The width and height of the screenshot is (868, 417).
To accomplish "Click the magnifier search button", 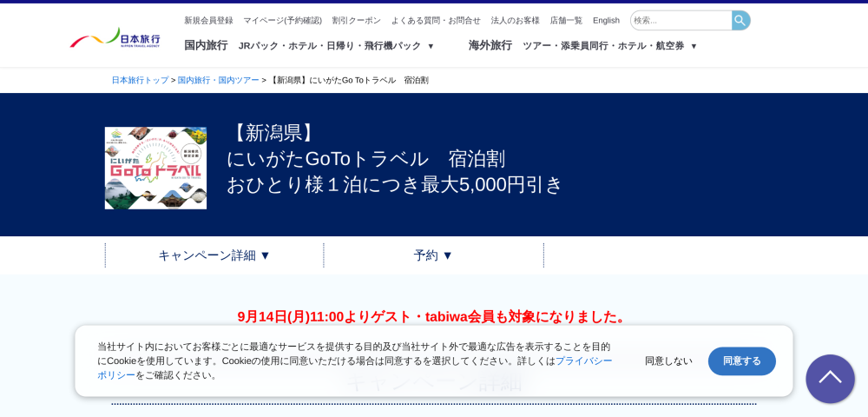I will tap(740, 21).
